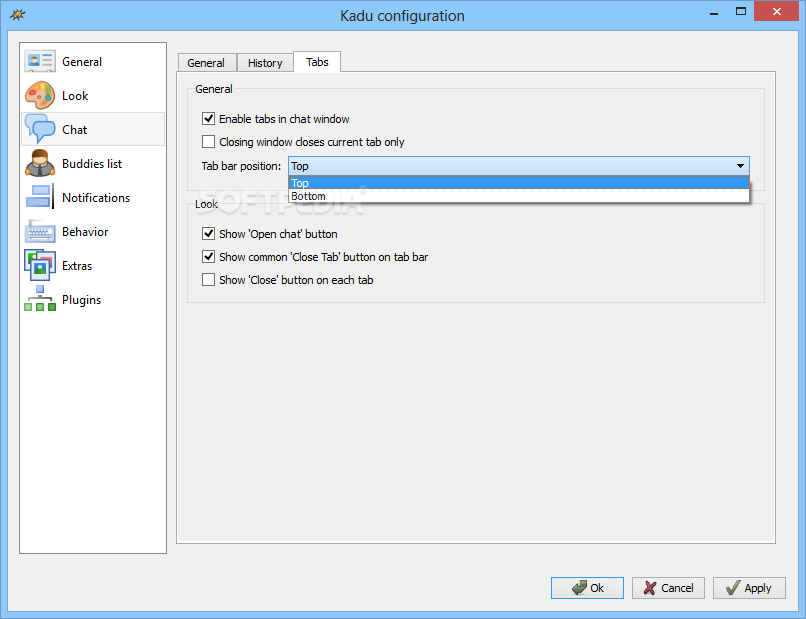Click the Apply button
The image size is (806, 619).
coord(749,588)
